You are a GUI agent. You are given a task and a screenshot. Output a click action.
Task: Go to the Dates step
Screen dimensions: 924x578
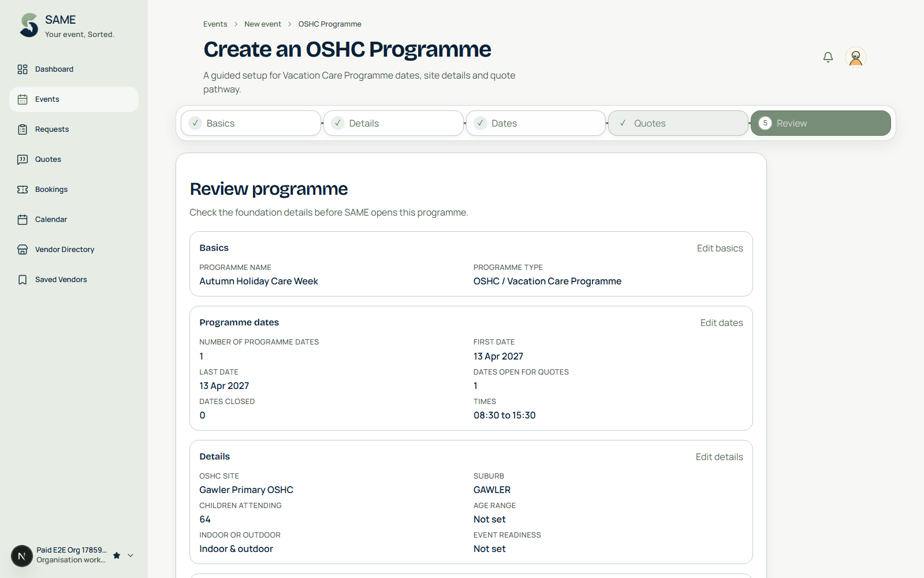click(536, 123)
